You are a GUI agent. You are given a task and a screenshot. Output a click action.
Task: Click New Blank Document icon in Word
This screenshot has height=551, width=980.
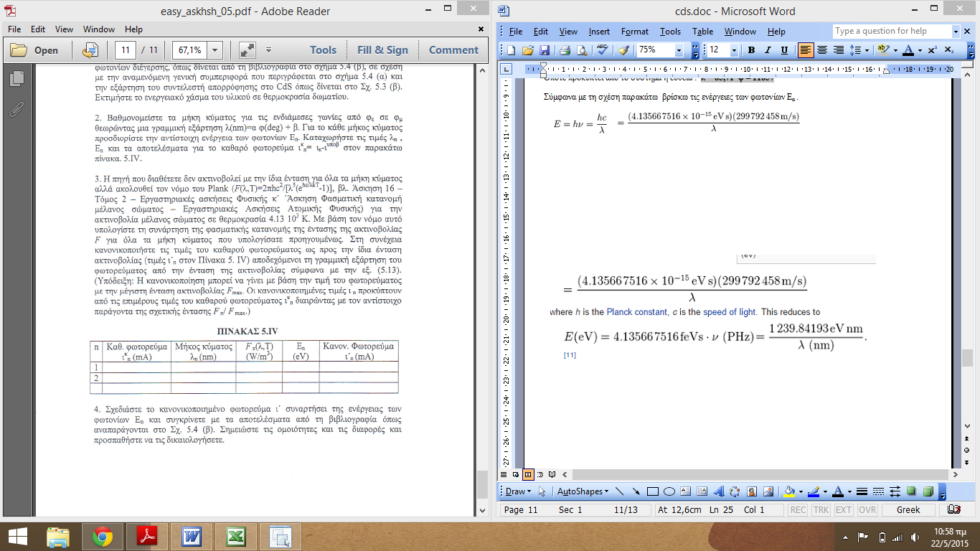pos(512,50)
